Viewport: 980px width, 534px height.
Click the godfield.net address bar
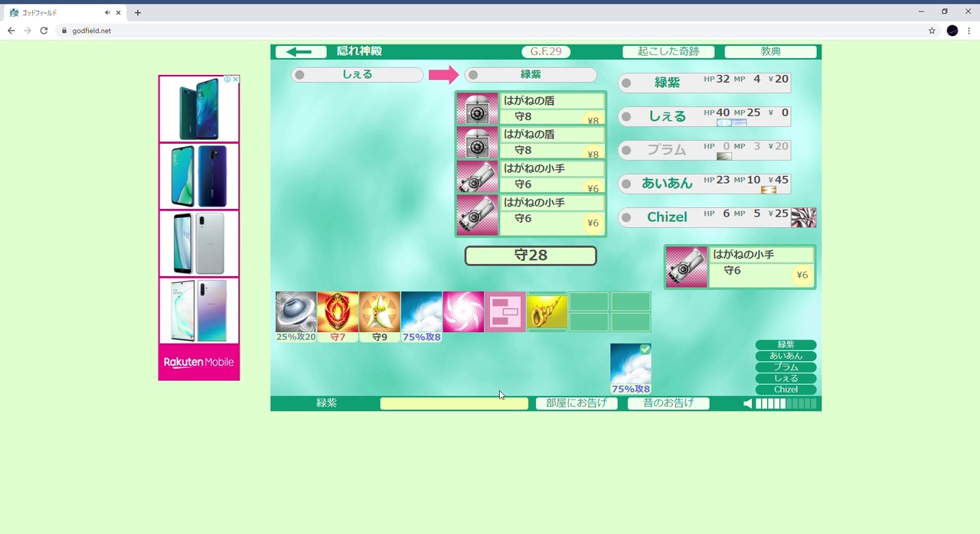(490, 31)
